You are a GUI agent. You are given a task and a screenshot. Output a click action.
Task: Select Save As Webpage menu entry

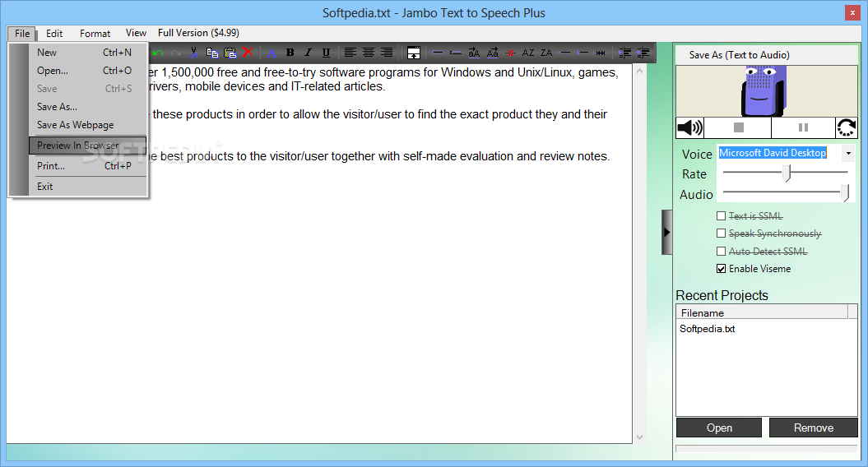[88, 125]
